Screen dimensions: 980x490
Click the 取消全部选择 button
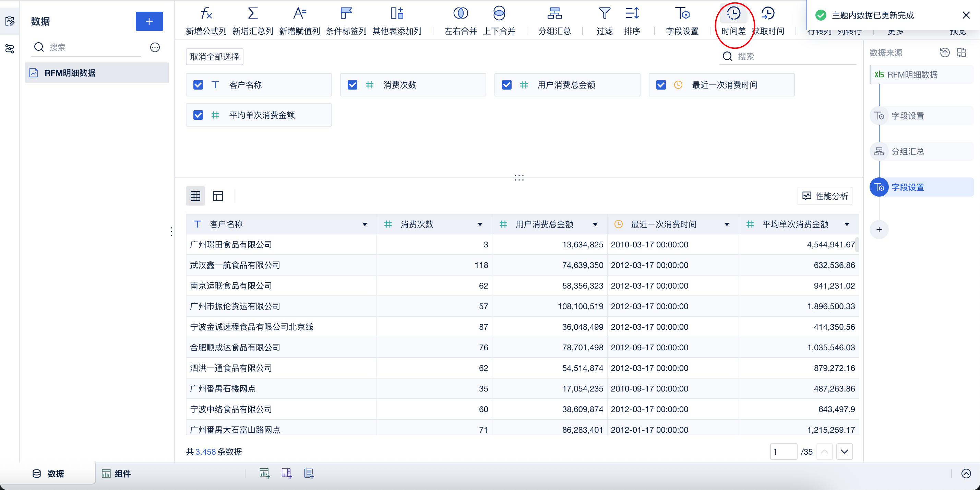[x=215, y=57]
